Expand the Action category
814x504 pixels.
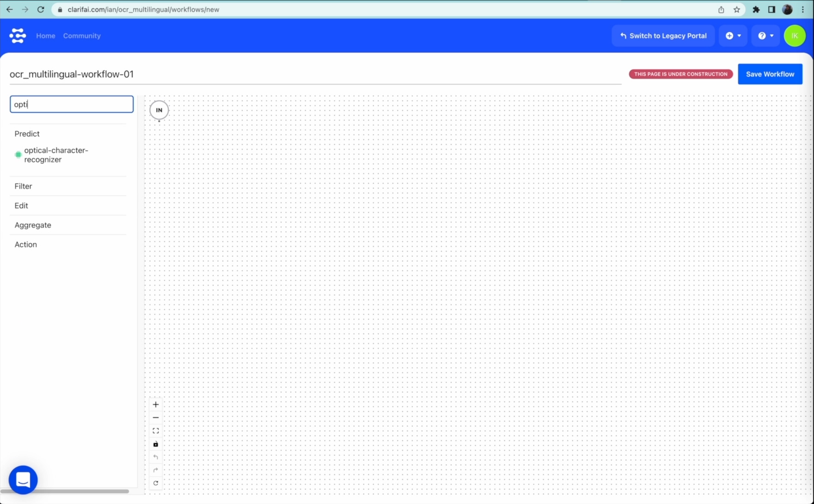26,244
